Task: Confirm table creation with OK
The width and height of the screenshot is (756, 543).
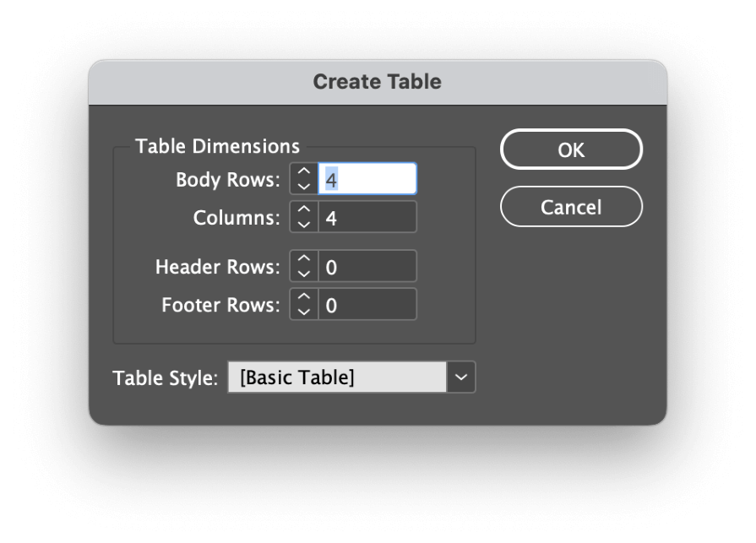Action: [x=571, y=149]
